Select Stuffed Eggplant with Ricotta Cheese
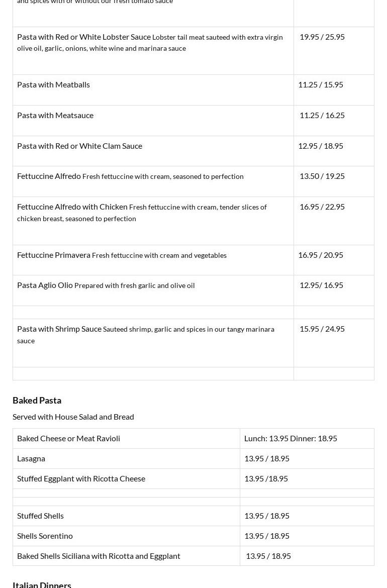 (x=81, y=478)
